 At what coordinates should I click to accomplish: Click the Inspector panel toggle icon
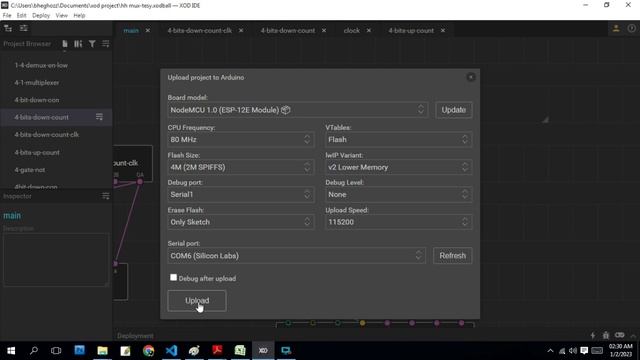(24, 28)
